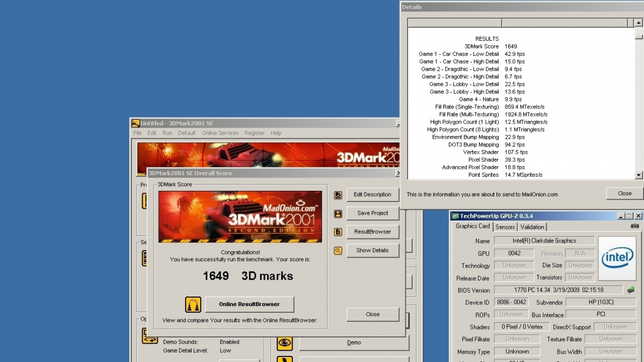644x362 pixels.
Task: Click the eye icon beside Demo
Action: point(284,342)
